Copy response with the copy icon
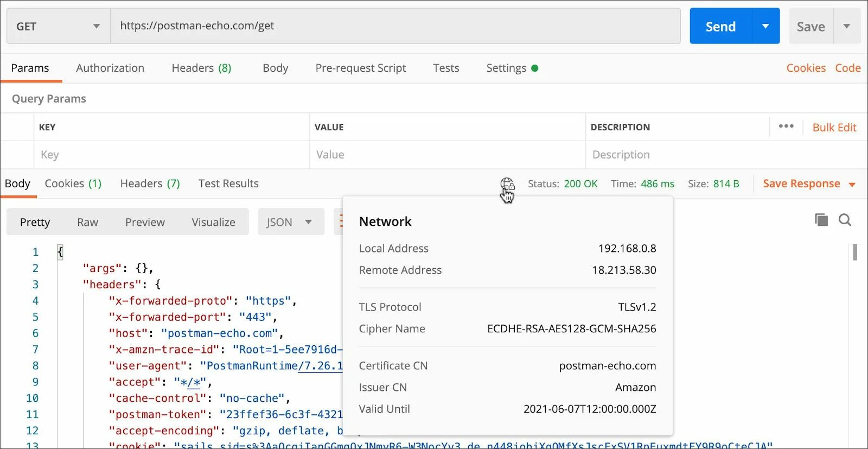This screenshot has height=449, width=868. (x=821, y=220)
